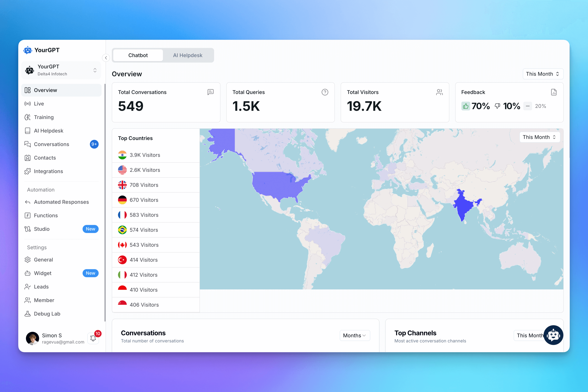This screenshot has height=392, width=588.
Task: Open the Training section icon
Action: pos(28,117)
